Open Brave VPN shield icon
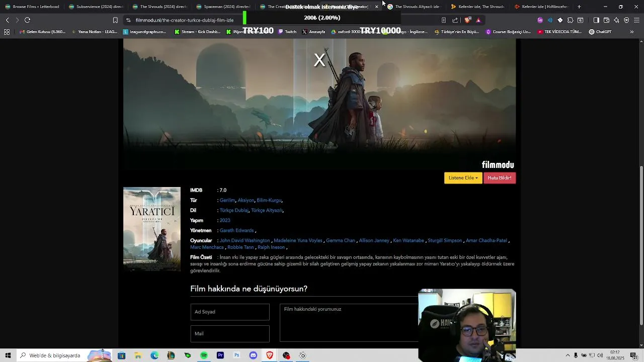The height and width of the screenshot is (362, 644). coord(626,20)
